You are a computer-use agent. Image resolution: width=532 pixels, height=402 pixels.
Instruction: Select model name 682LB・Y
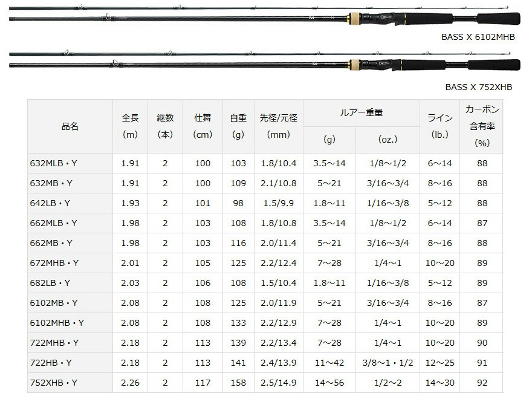pos(50,283)
